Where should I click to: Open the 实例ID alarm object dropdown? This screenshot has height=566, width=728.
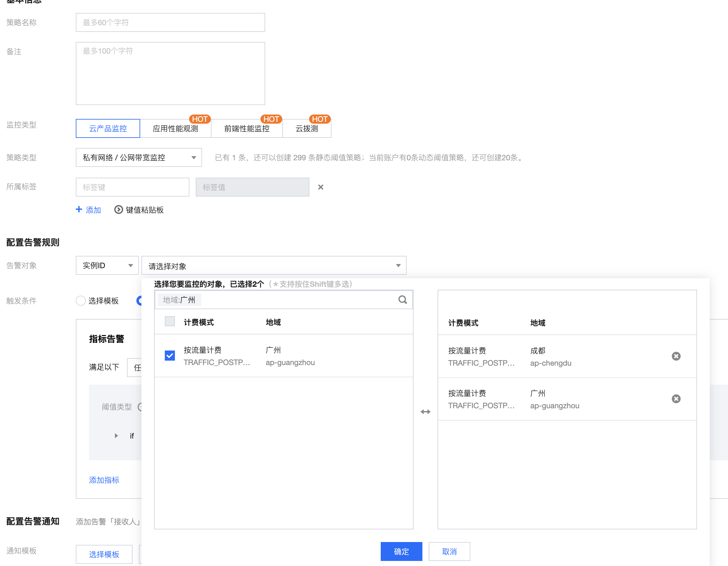click(x=107, y=266)
